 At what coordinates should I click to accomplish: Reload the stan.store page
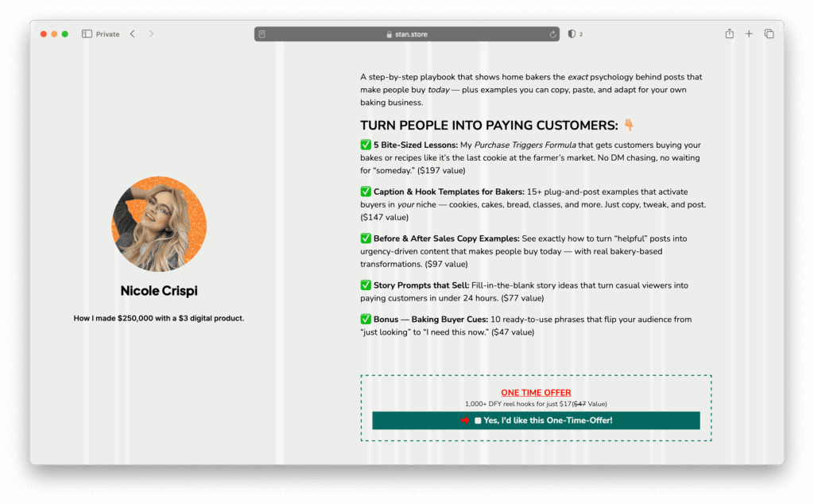click(x=552, y=34)
